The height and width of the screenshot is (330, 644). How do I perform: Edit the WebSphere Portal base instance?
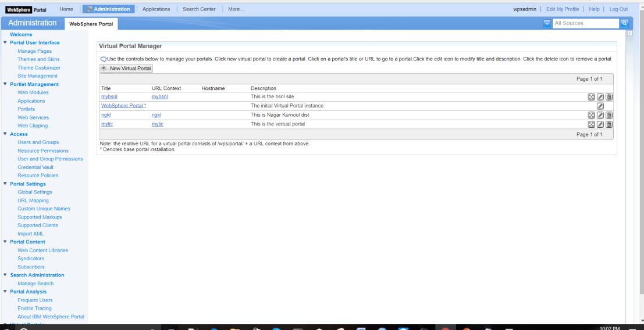pyautogui.click(x=600, y=106)
